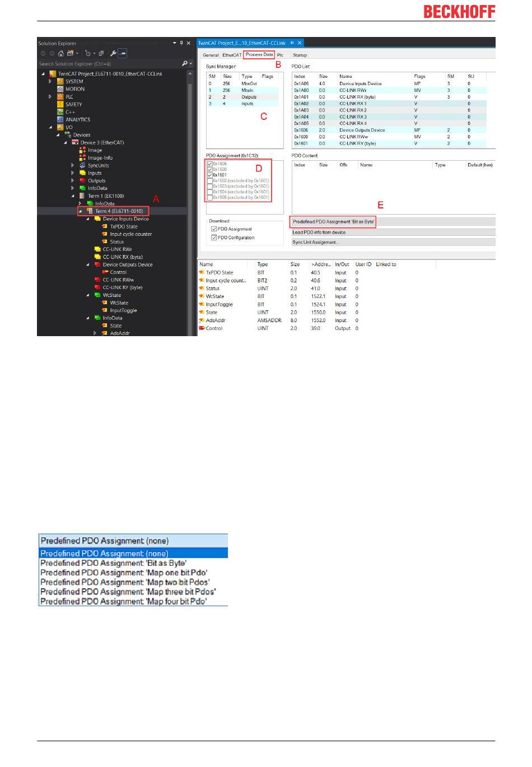Tick the 0x1604 PDO assignment checkbox
This screenshot has height=767, width=532.
click(210, 192)
